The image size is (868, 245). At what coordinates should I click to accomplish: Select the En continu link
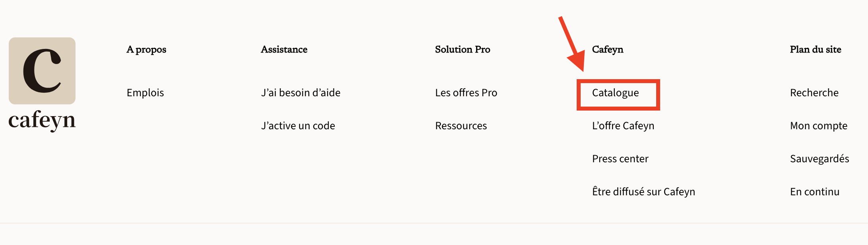[x=814, y=192]
